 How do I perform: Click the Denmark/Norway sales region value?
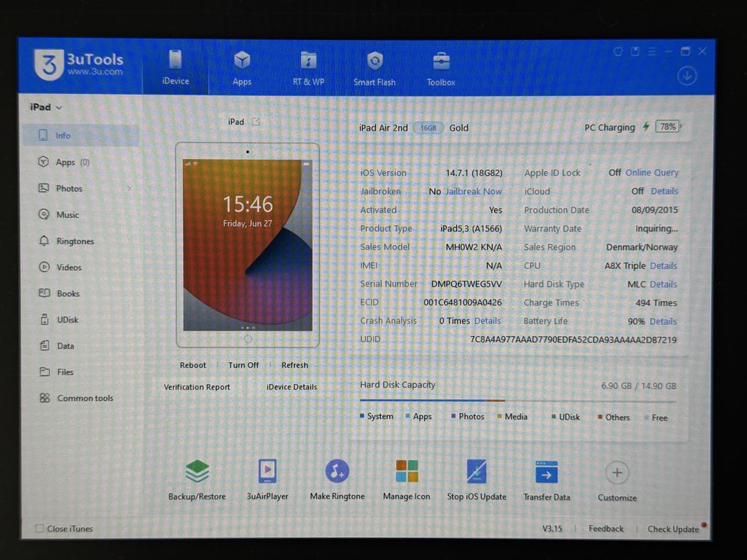coord(642,247)
